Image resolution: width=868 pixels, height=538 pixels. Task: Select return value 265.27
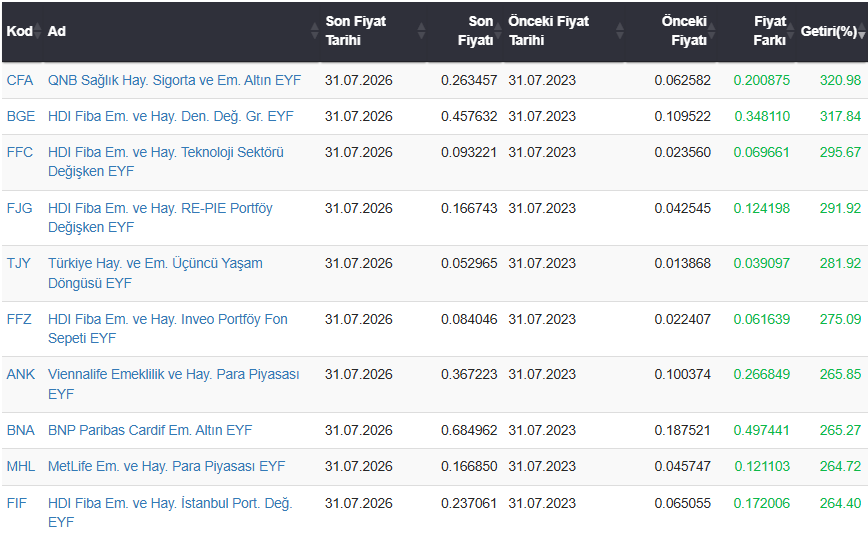click(840, 430)
